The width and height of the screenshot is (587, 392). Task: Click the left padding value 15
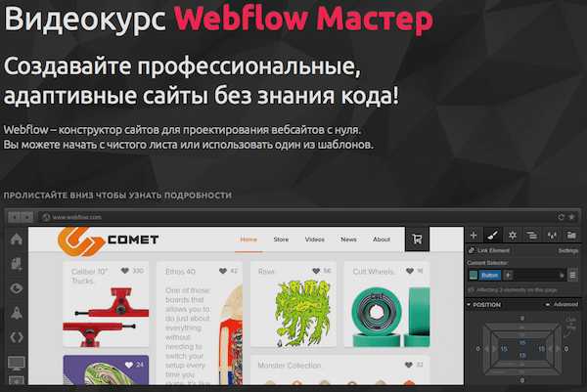[x=504, y=349]
